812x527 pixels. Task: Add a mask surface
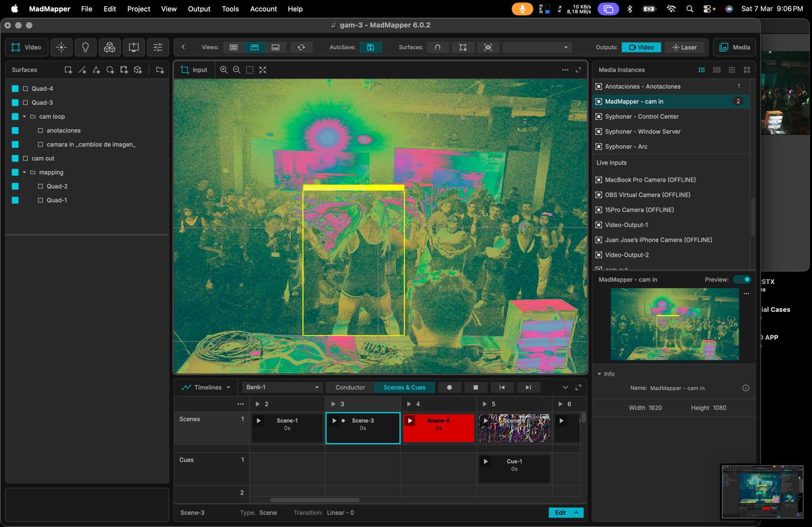tap(124, 70)
